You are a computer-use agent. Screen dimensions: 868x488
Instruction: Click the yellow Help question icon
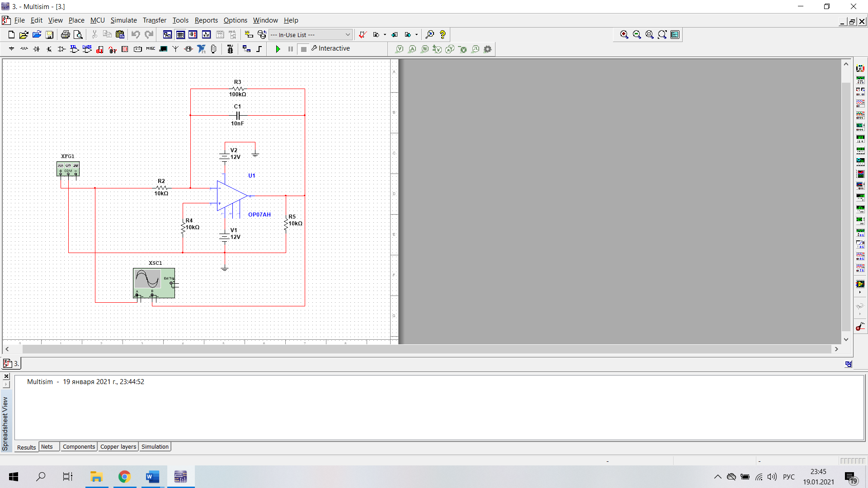[x=443, y=34]
